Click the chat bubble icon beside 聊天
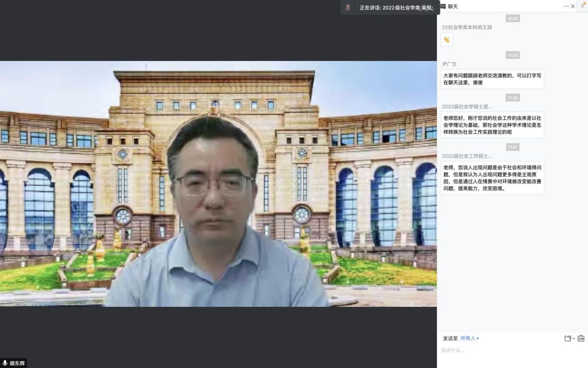Screen dimensions: 588x368 pos(443,6)
